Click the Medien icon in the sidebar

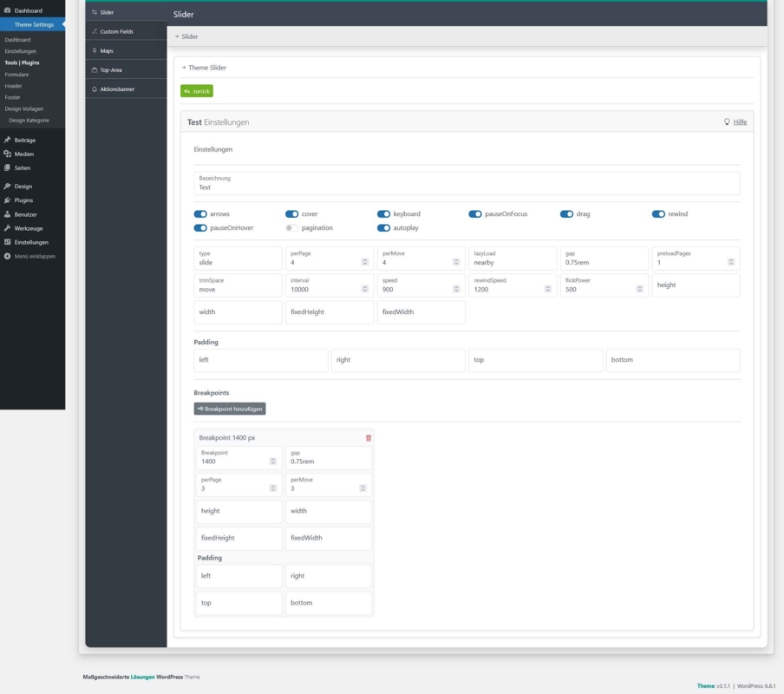tap(7, 154)
